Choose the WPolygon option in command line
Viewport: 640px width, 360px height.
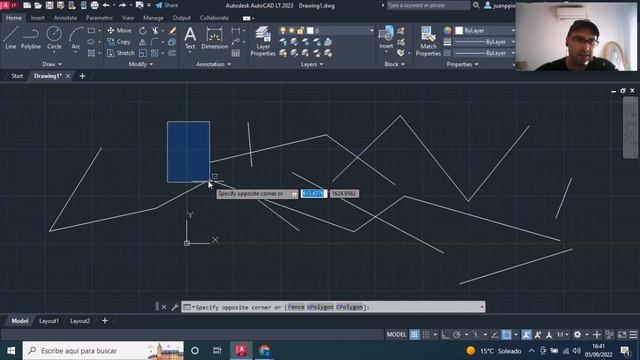point(320,307)
